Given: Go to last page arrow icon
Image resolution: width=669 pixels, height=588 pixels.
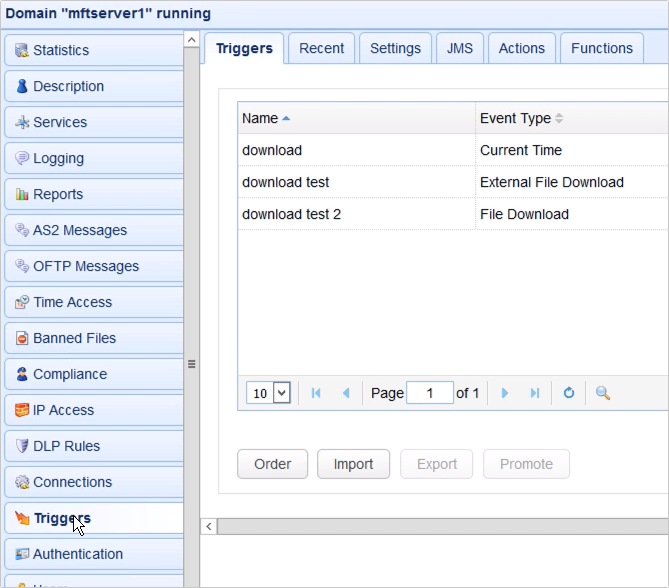Looking at the screenshot, I should coord(534,393).
